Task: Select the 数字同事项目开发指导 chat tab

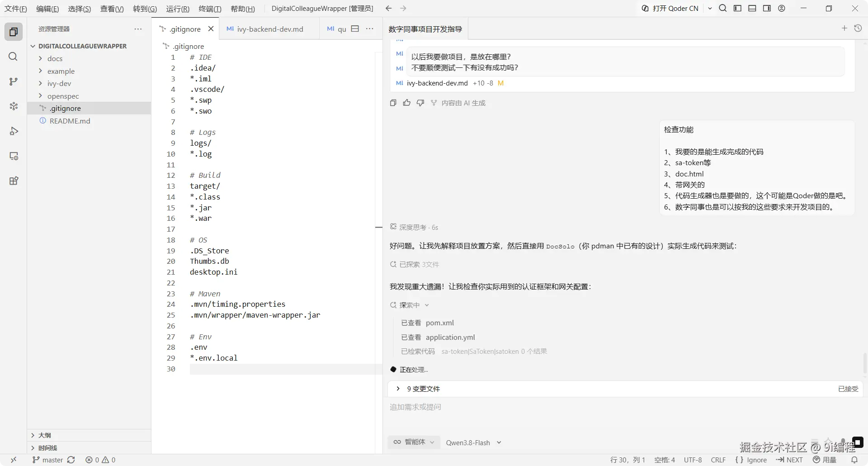Action: click(x=425, y=29)
